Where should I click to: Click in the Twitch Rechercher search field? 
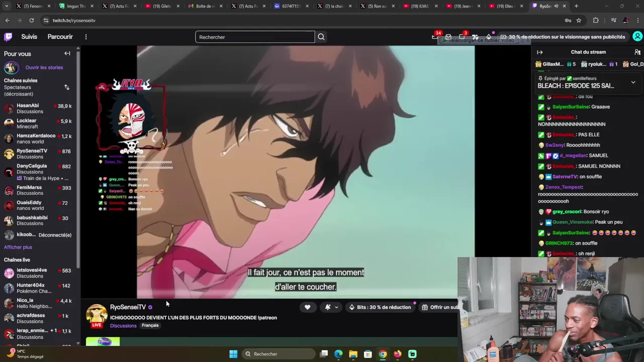[255, 37]
